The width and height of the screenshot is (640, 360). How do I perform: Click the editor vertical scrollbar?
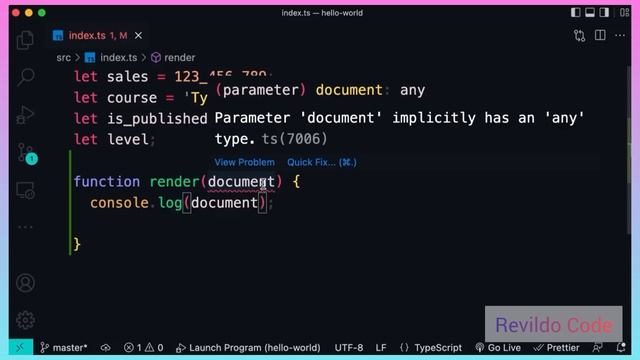[x=628, y=151]
